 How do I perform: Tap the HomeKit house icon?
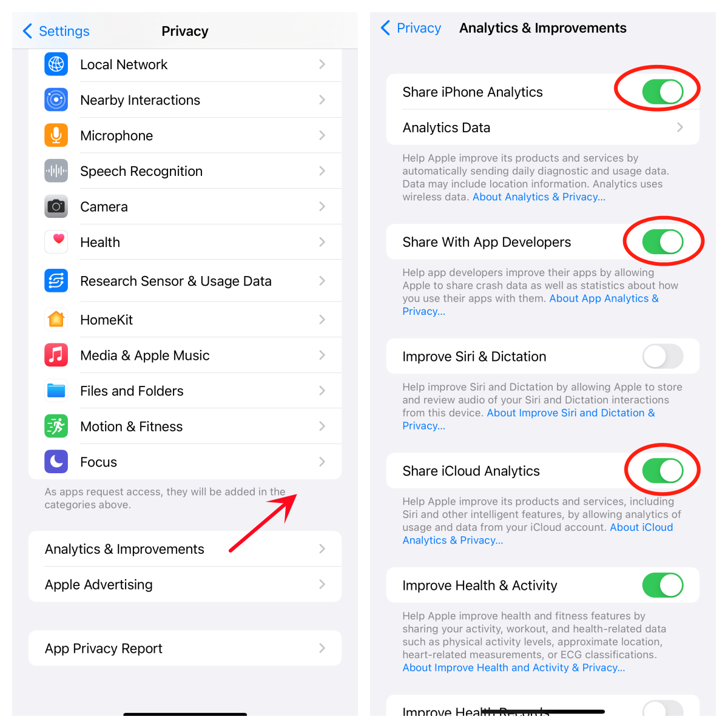click(x=56, y=319)
